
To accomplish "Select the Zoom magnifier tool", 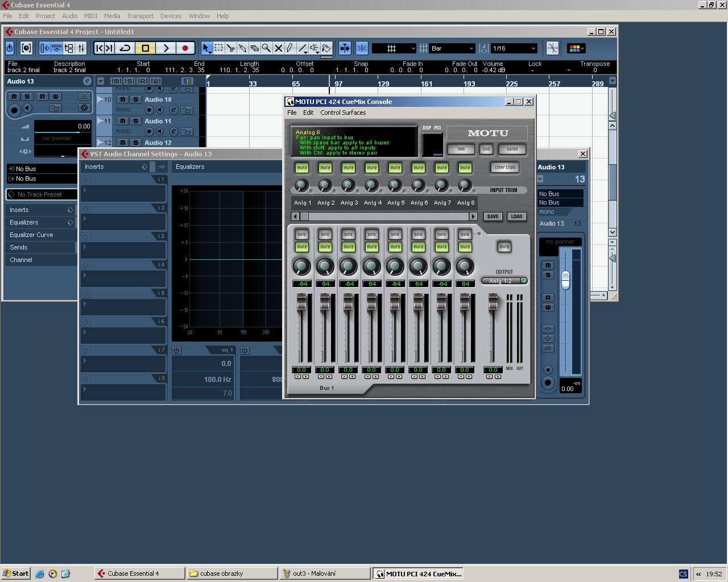I will 266,48.
